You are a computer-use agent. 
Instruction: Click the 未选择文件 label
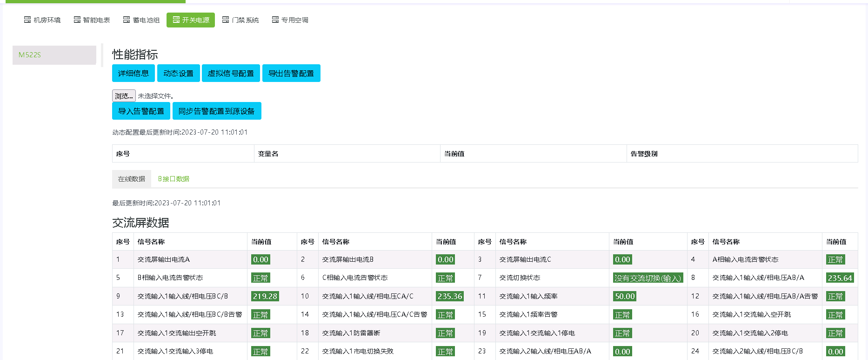[x=156, y=96]
